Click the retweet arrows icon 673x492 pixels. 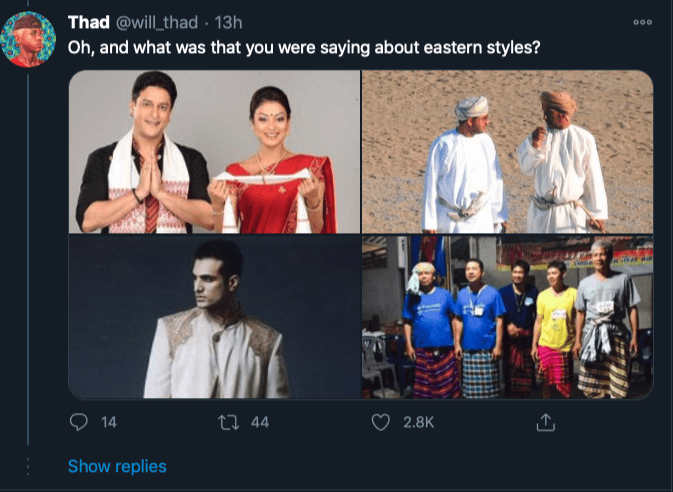[x=228, y=423]
